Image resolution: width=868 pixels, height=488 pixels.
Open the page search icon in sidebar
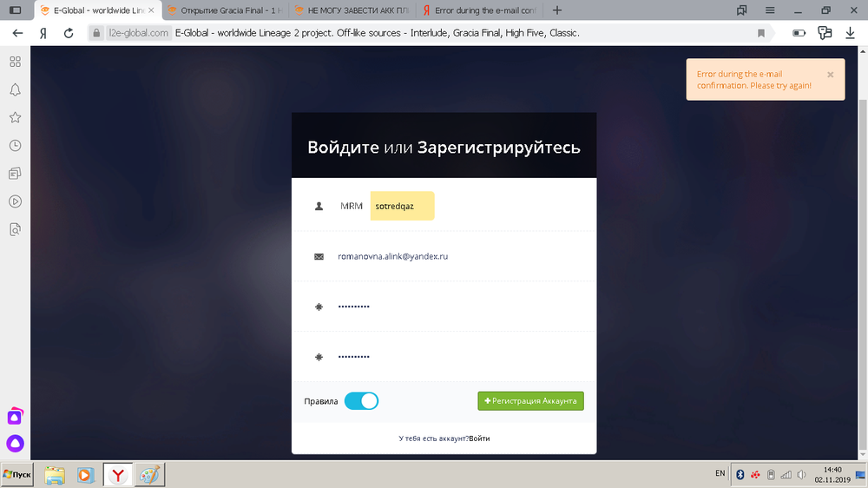pyautogui.click(x=16, y=229)
